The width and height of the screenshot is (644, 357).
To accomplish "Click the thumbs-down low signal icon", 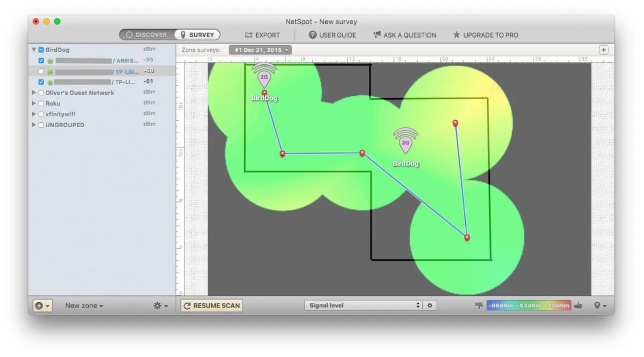I will [479, 305].
